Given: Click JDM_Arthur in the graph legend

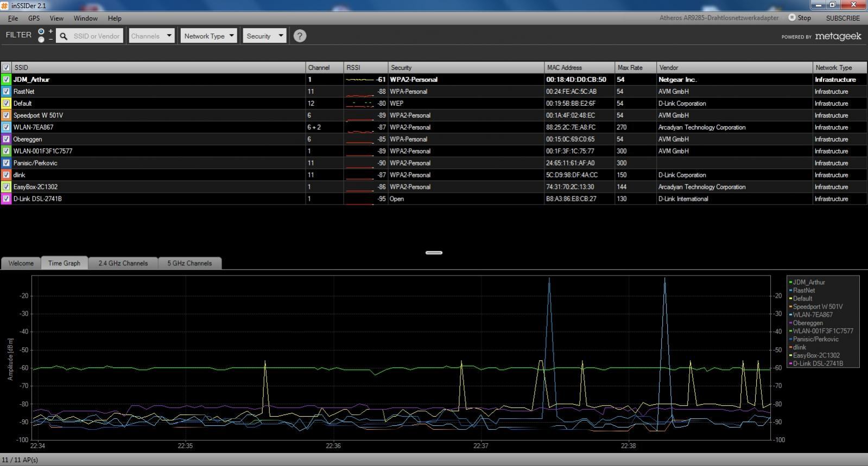Looking at the screenshot, I should (x=808, y=282).
